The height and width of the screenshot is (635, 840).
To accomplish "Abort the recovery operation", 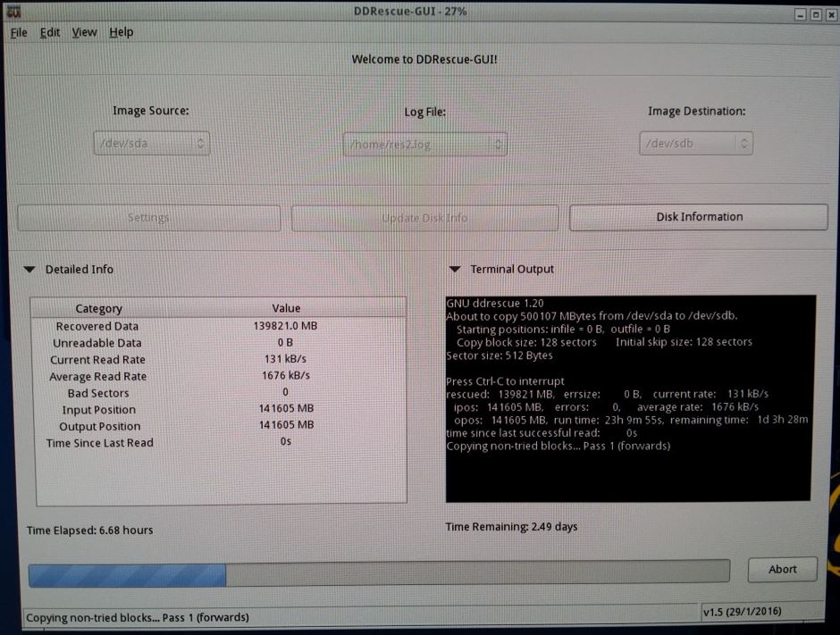I will (782, 569).
